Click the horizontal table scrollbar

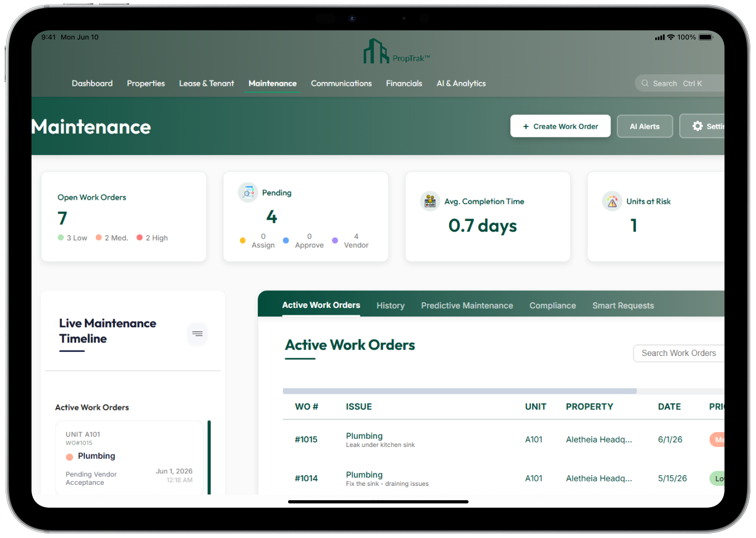460,391
